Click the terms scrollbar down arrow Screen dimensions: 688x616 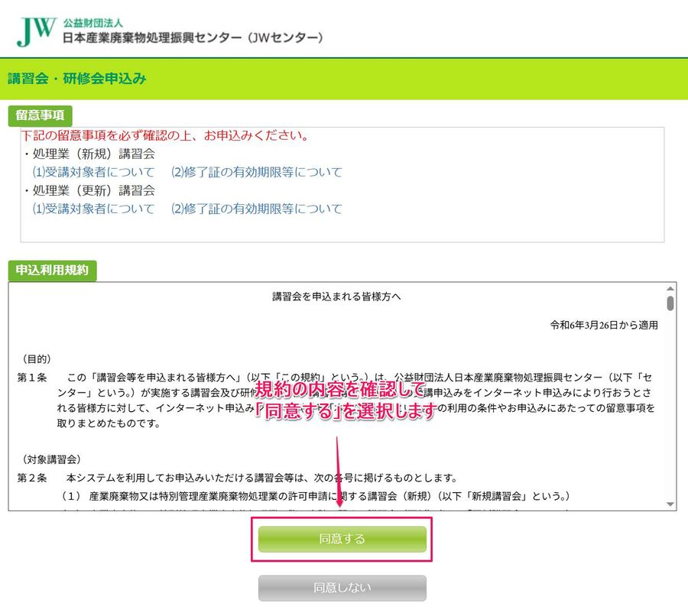pyautogui.click(x=670, y=504)
